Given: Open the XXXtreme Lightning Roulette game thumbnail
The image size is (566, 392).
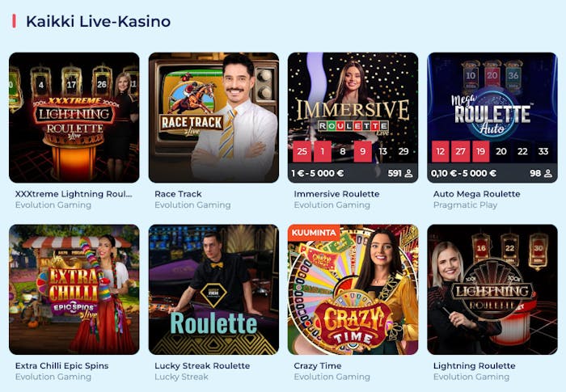Looking at the screenshot, I should (x=74, y=117).
